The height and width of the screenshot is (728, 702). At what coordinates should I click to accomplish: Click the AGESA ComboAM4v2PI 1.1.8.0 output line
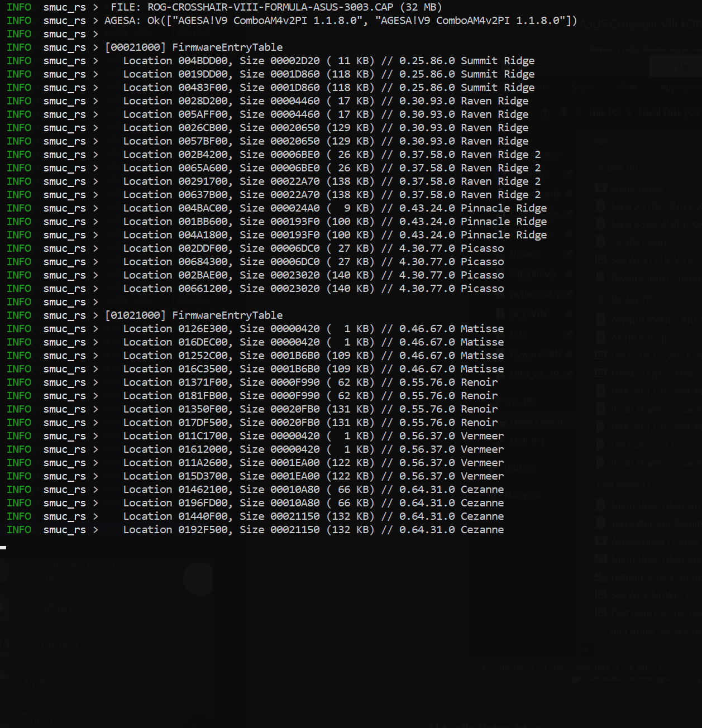coord(292,21)
